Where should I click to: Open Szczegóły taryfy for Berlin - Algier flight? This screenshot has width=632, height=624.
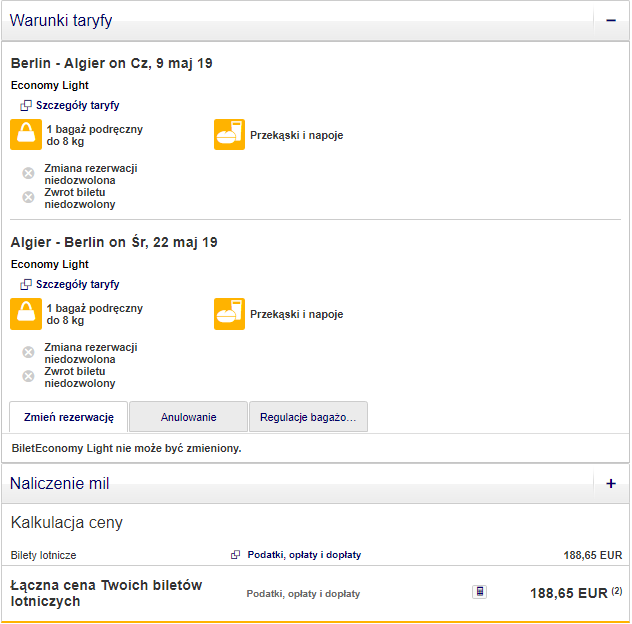pyautogui.click(x=77, y=105)
